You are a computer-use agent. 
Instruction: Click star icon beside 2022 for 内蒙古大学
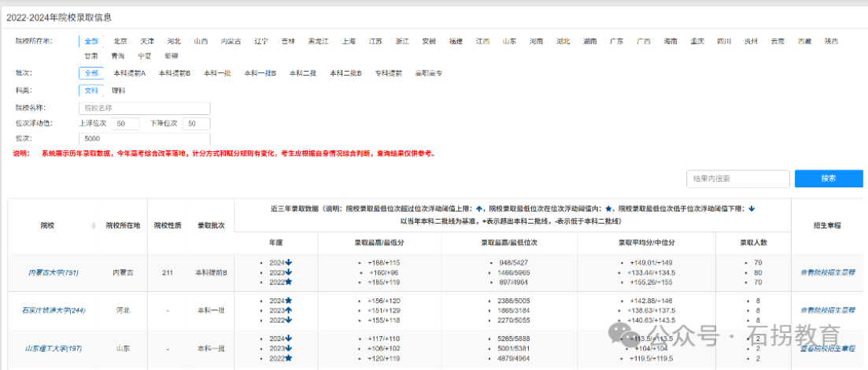pyautogui.click(x=289, y=283)
